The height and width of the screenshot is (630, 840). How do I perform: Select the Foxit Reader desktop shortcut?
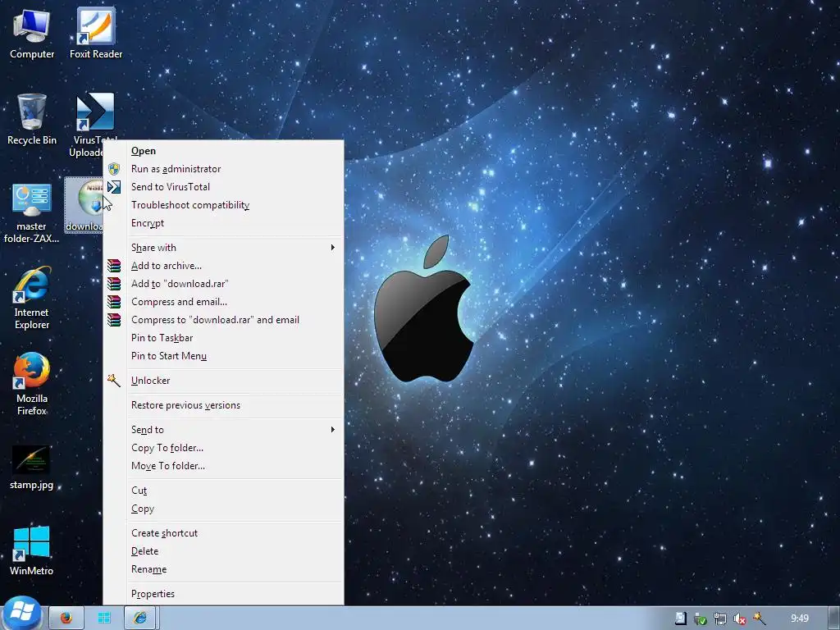point(96,33)
